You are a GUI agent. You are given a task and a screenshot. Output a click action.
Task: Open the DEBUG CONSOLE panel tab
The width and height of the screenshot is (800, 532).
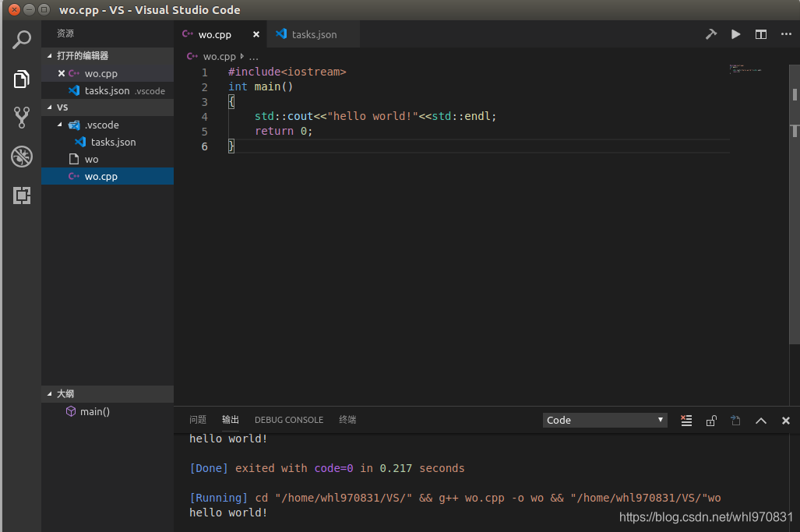point(289,420)
